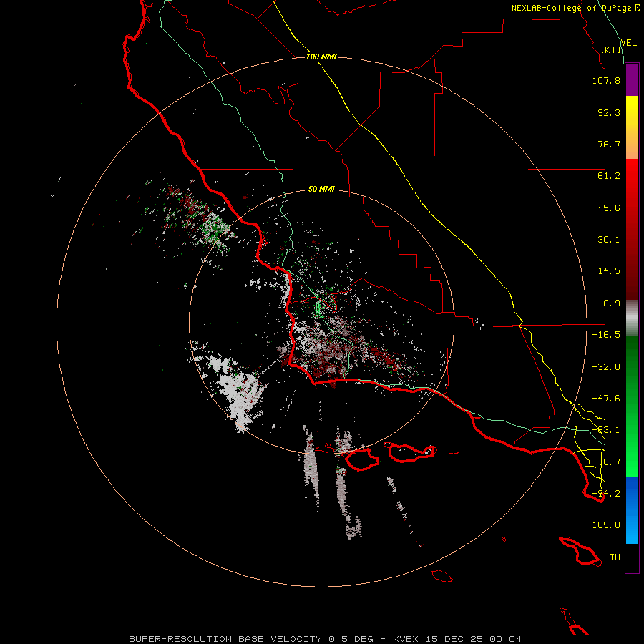Click the bright green color bar segment
The width and height of the screenshot is (644, 644).
632,406
